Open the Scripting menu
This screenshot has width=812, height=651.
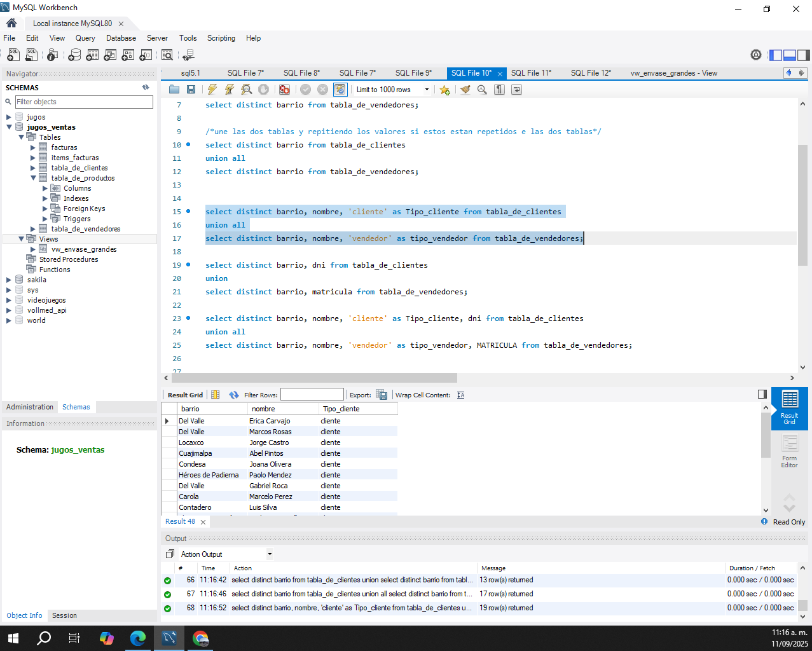click(221, 38)
